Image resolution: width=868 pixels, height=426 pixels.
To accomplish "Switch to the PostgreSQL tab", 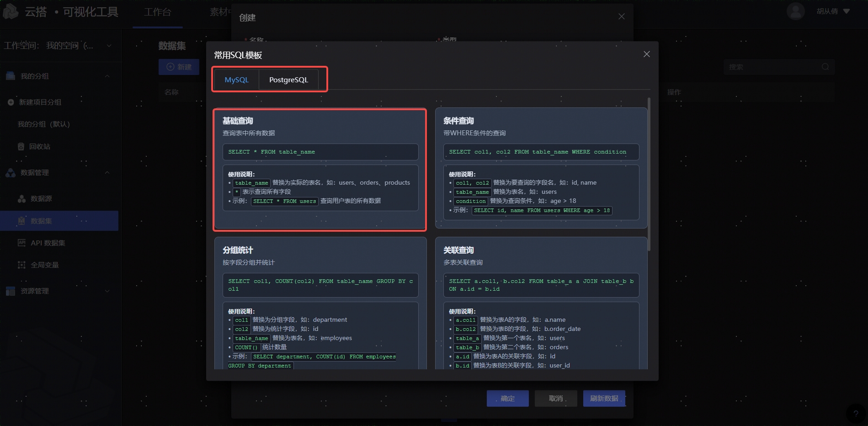I will coord(288,80).
